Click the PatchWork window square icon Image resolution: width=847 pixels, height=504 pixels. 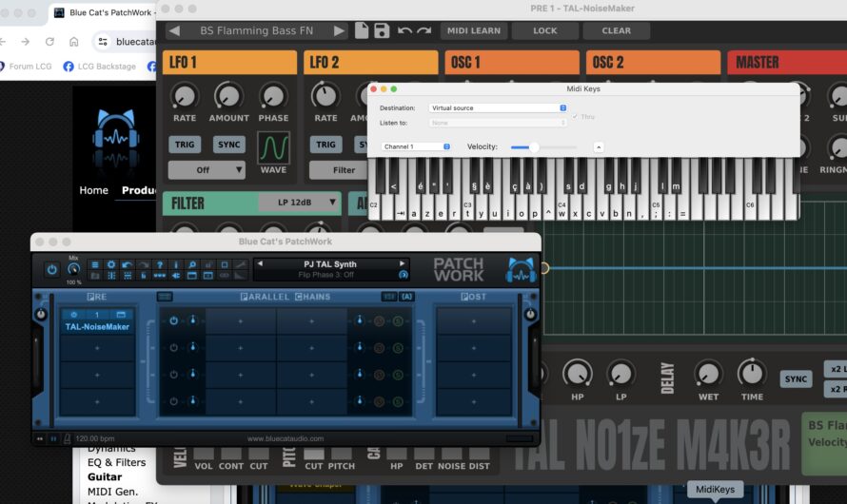225,264
